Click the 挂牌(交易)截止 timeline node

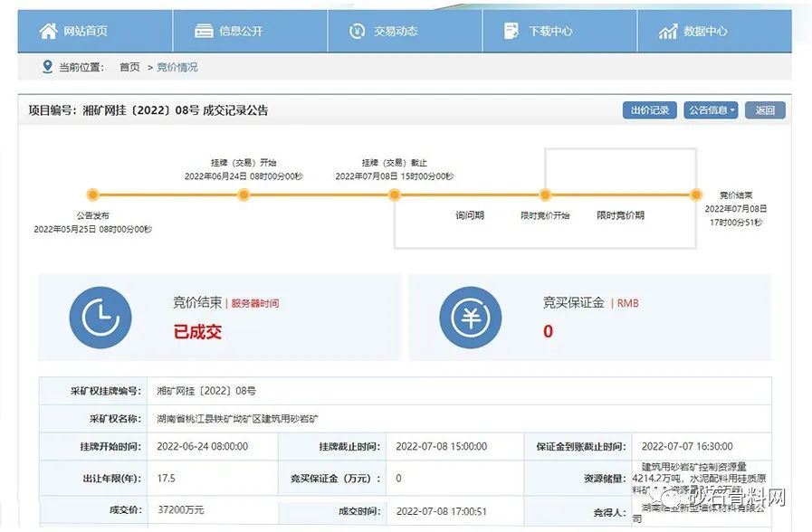[394, 195]
